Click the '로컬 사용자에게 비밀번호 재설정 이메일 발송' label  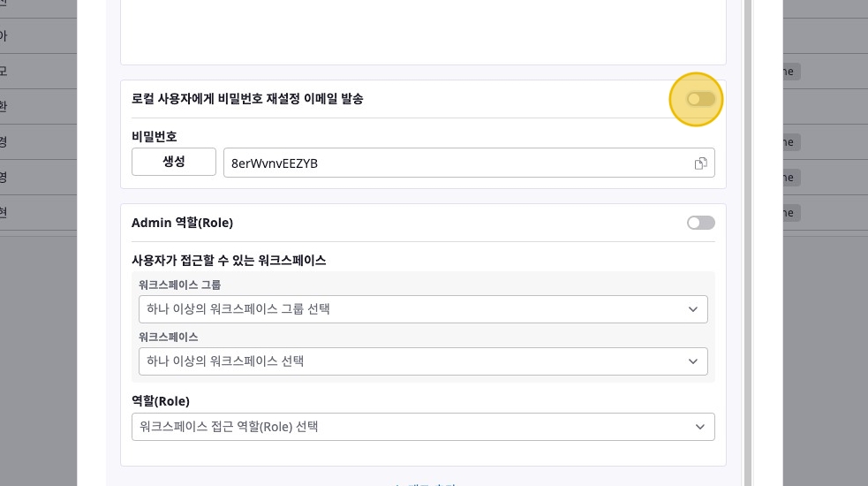[x=247, y=99]
